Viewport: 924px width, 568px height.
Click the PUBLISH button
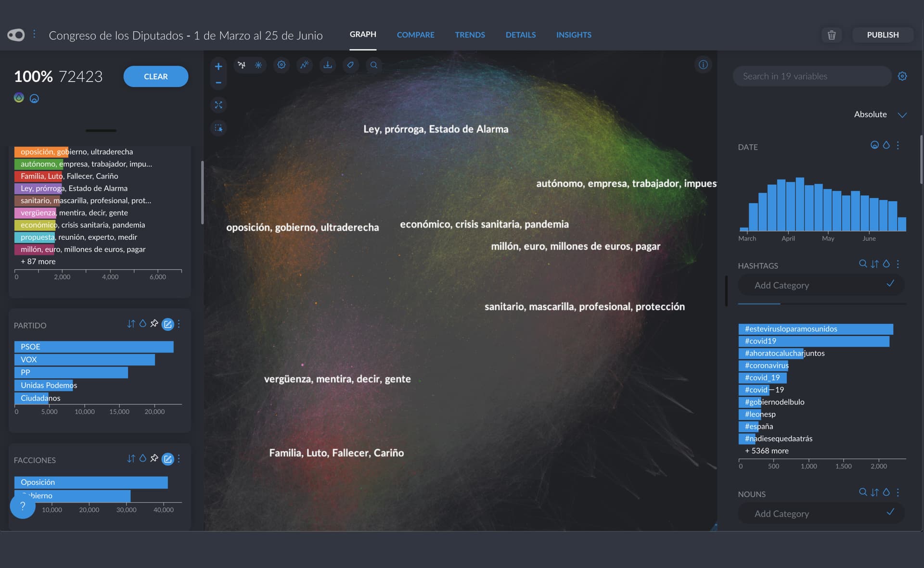tap(883, 35)
